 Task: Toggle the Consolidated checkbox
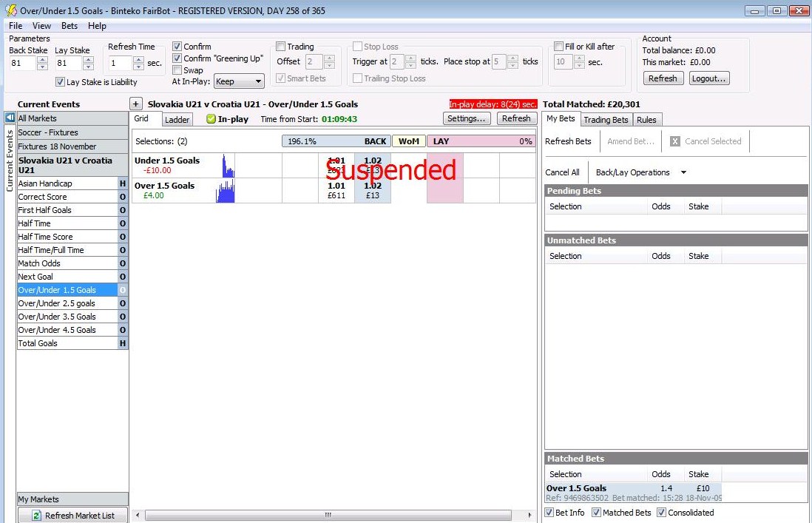point(661,513)
